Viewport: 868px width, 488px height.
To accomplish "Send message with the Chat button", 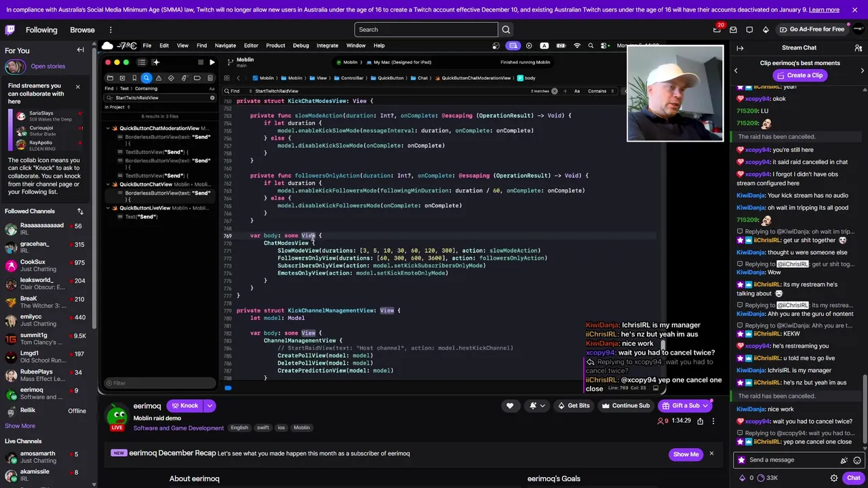I will [x=853, y=478].
